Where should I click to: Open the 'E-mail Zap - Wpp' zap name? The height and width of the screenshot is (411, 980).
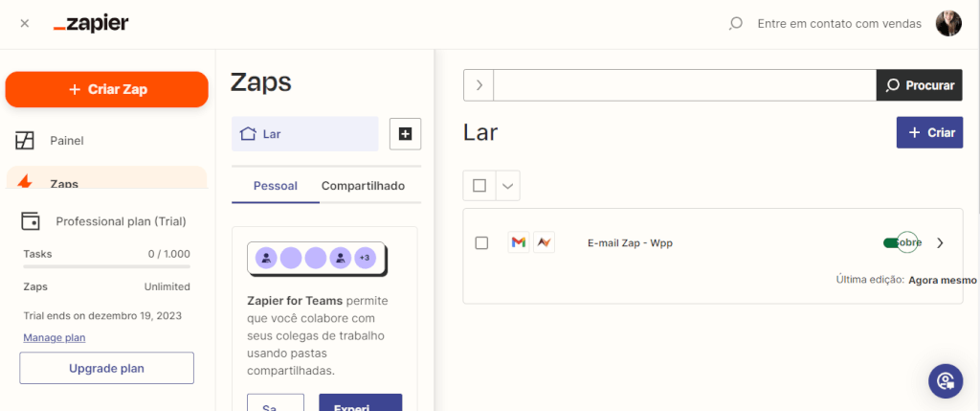(630, 243)
